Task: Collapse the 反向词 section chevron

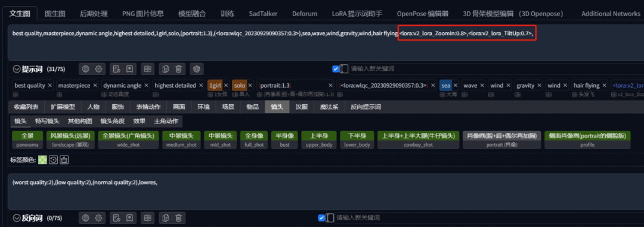Action: tap(17, 218)
